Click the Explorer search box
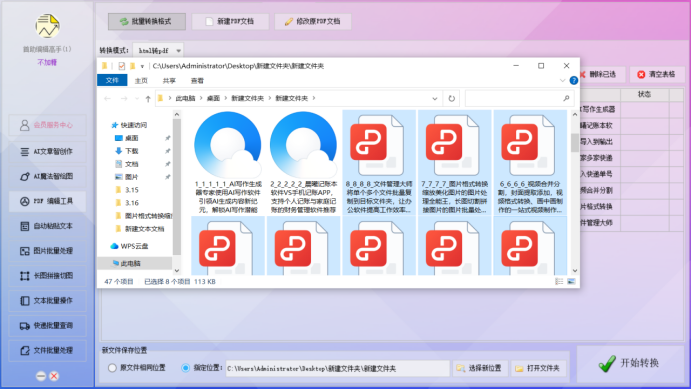692x389 pixels. [x=519, y=98]
